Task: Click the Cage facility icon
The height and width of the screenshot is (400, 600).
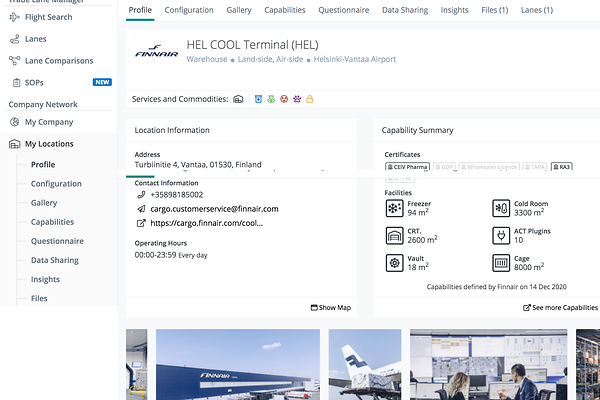Action: click(501, 263)
